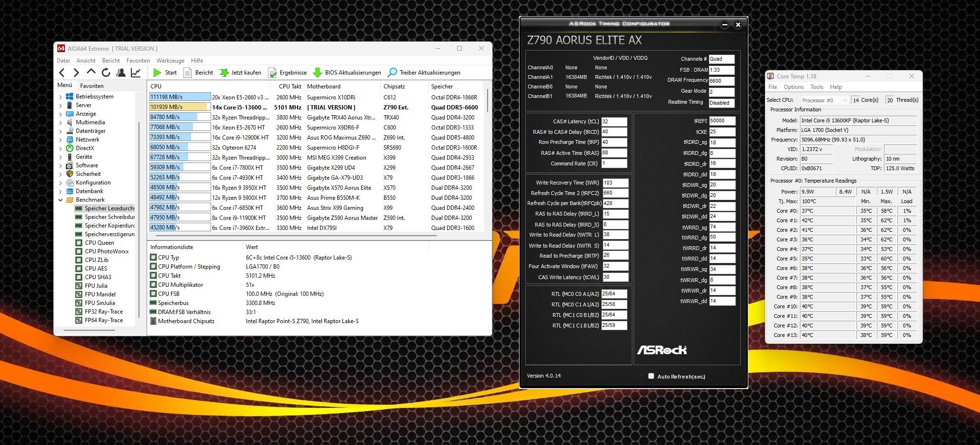Select FPU Julia benchmark
980x445 pixels.
click(91, 286)
